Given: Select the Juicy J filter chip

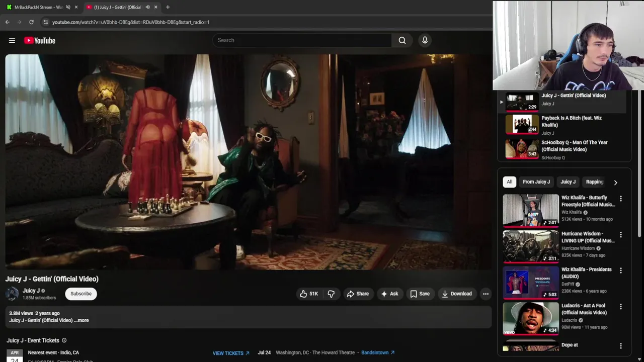Looking at the screenshot, I should 568,182.
